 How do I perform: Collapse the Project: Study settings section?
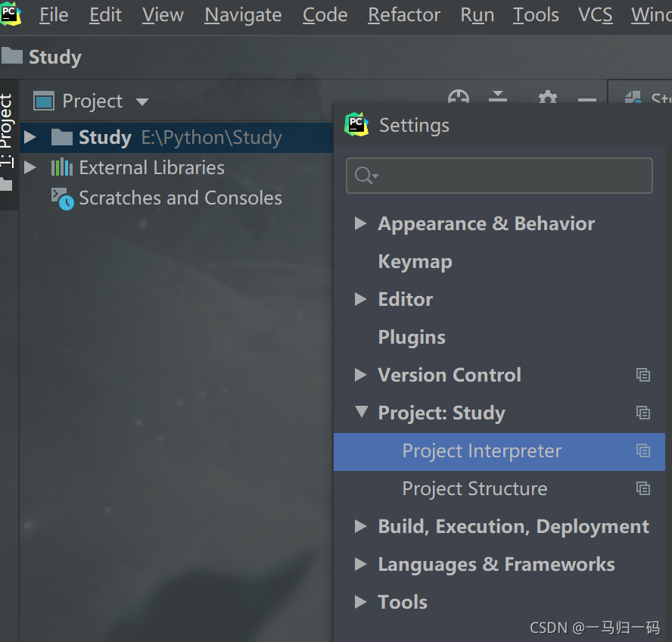pos(361,412)
